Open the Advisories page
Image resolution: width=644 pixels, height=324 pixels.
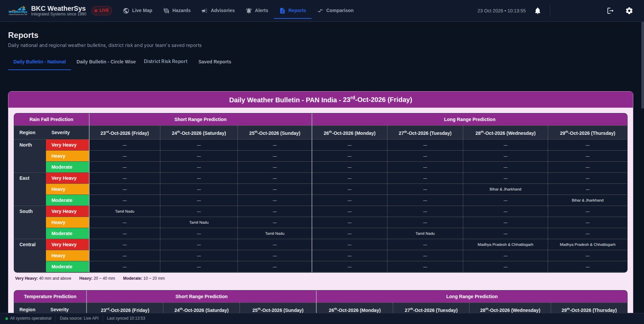click(x=218, y=10)
